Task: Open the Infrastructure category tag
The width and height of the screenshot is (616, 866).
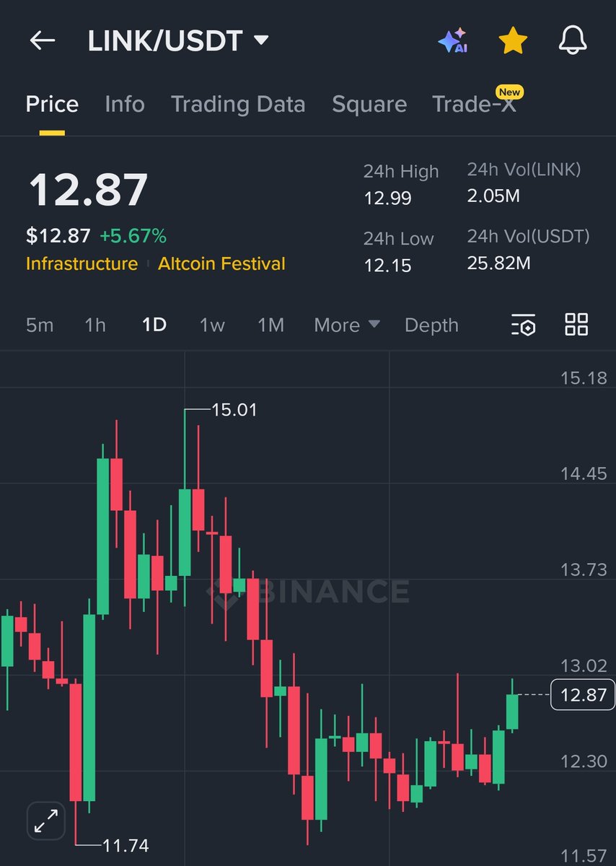Action: pos(82,263)
